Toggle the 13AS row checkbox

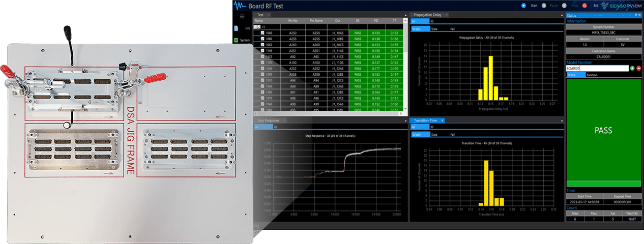pos(263,86)
